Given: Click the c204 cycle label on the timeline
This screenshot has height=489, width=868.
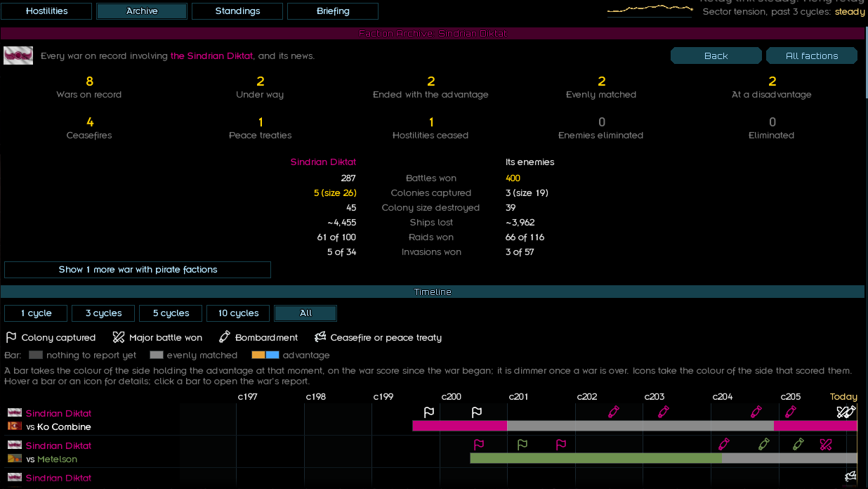Looking at the screenshot, I should click(722, 397).
